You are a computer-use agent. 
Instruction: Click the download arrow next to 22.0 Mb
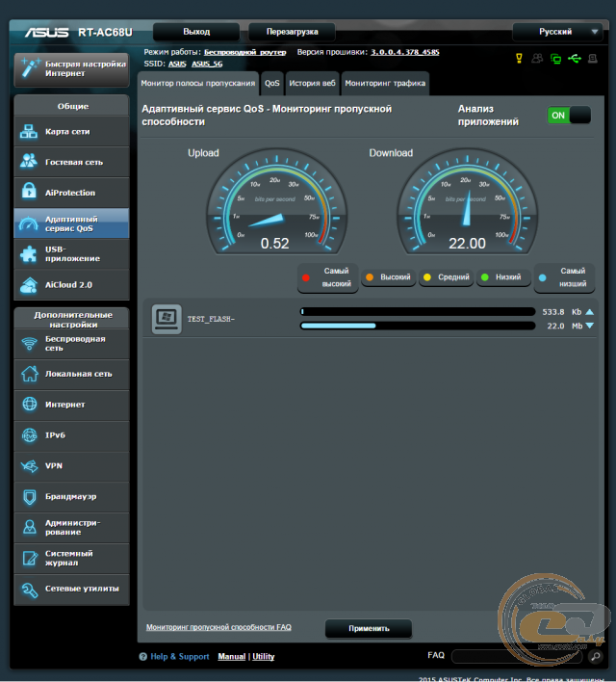(589, 326)
